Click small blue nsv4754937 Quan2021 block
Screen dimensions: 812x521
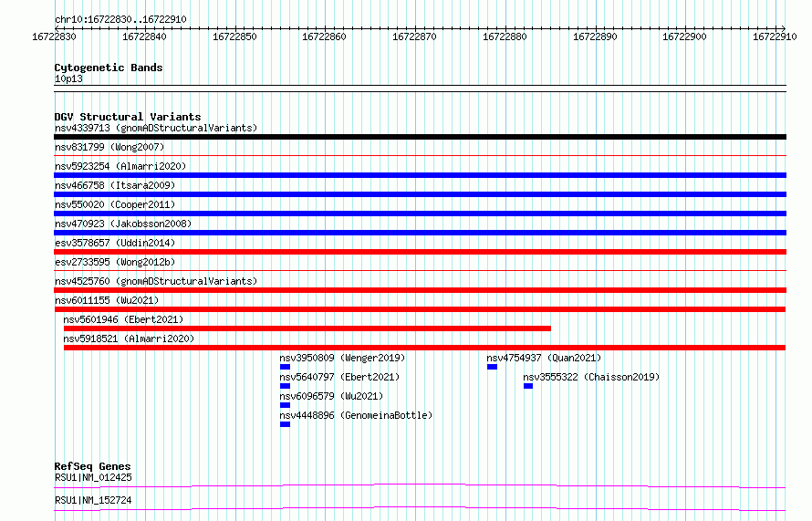click(x=492, y=367)
